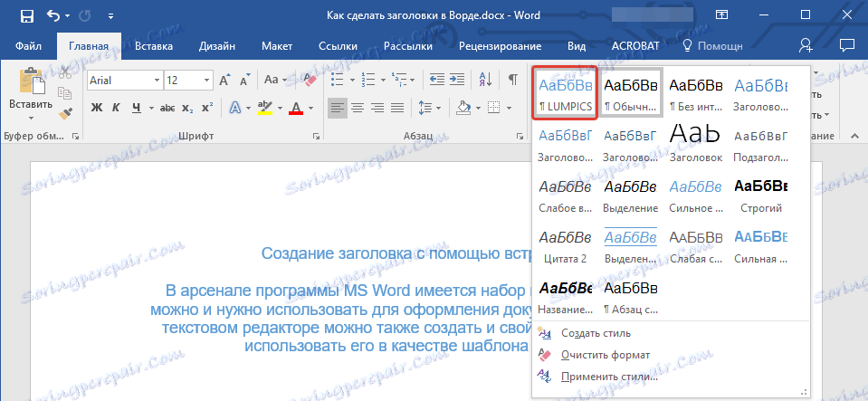Click the Redo icon

85,16
